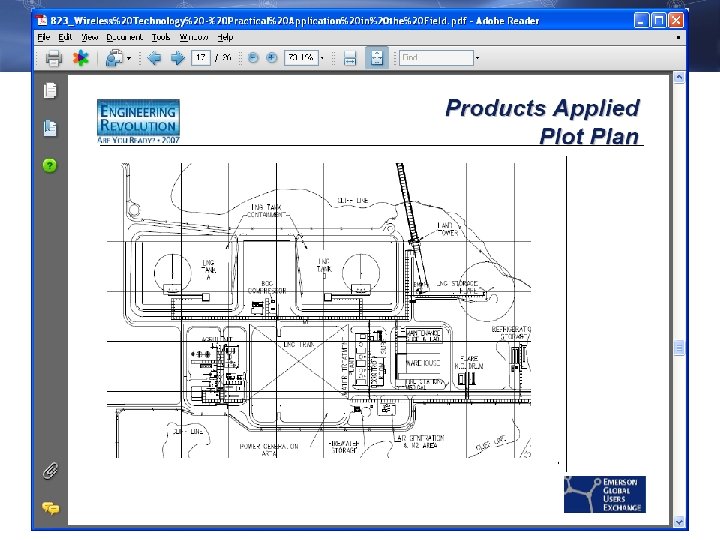Click the POWER GENERATION AREA label
720x540 pixels.
(269, 450)
